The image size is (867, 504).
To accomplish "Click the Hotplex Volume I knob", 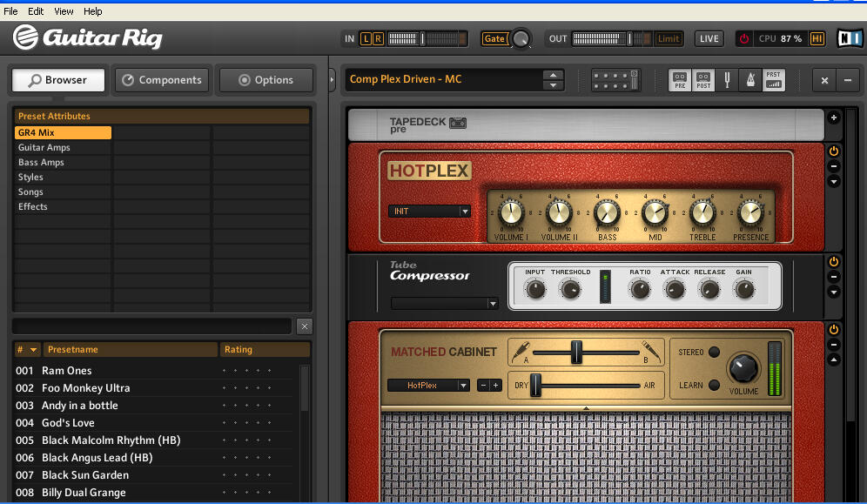I will 511,212.
